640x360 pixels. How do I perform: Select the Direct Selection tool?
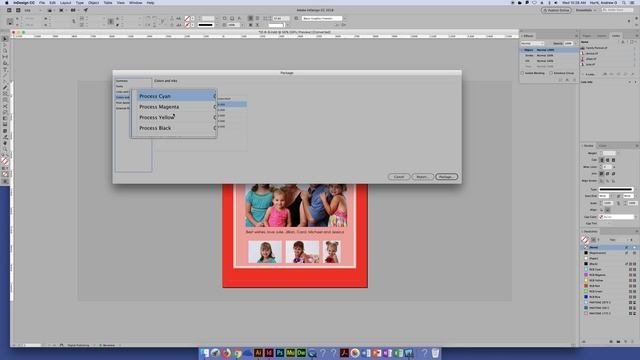[x=5, y=45]
